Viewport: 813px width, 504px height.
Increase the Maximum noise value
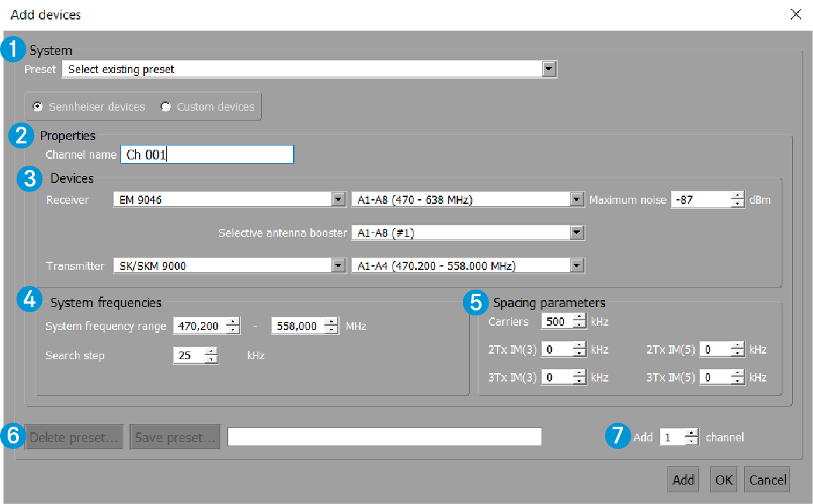pos(738,196)
